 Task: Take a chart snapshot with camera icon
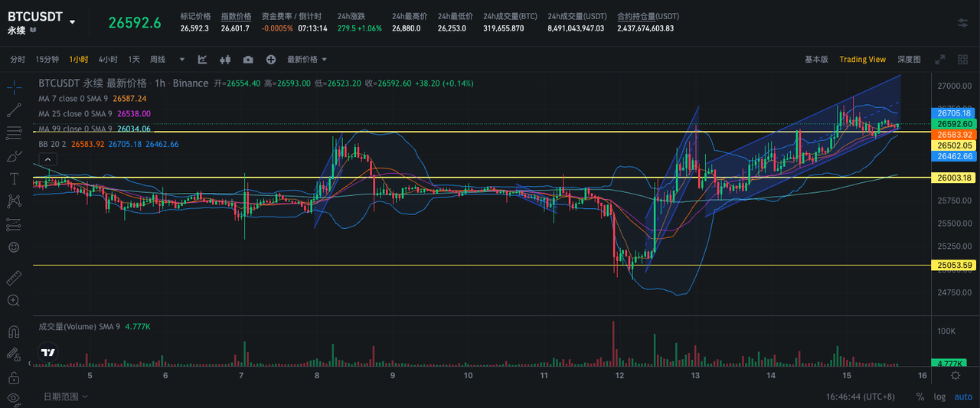[248, 60]
